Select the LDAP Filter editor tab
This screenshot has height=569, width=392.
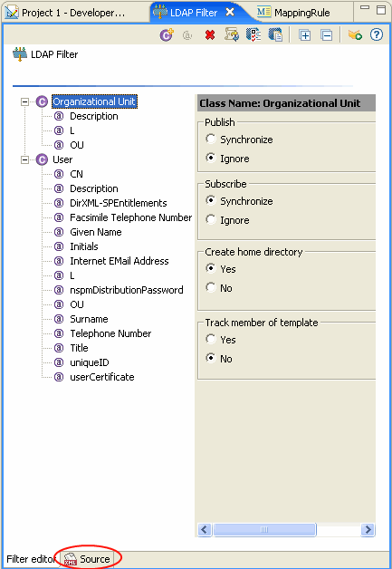194,13
